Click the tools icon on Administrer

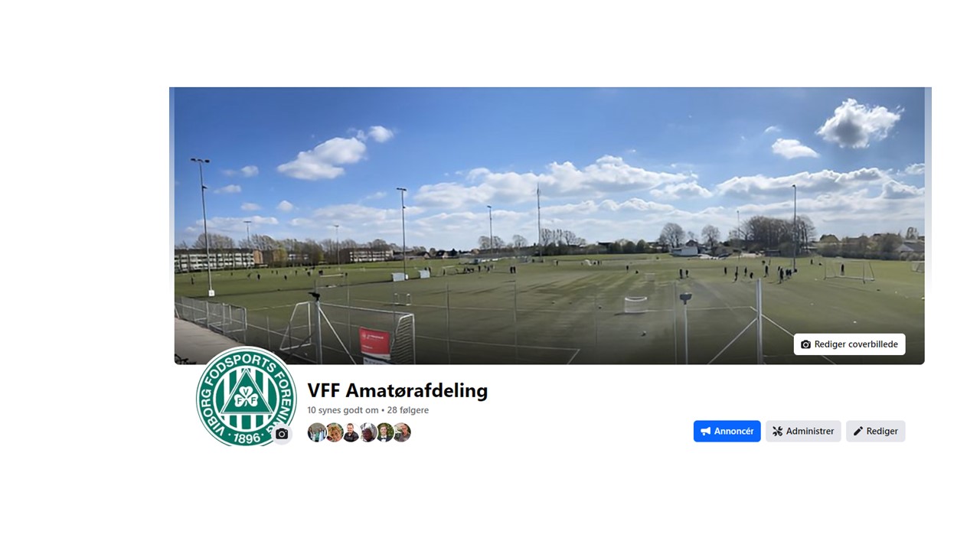[777, 432]
